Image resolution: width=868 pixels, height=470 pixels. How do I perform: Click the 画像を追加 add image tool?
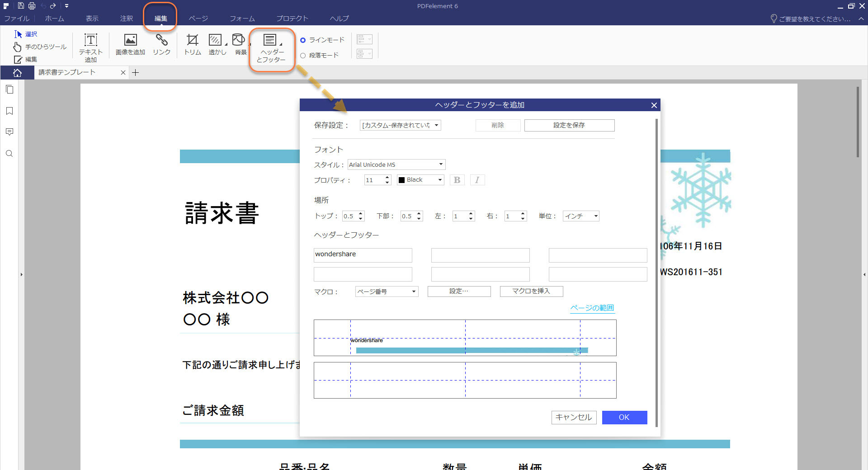(x=130, y=45)
